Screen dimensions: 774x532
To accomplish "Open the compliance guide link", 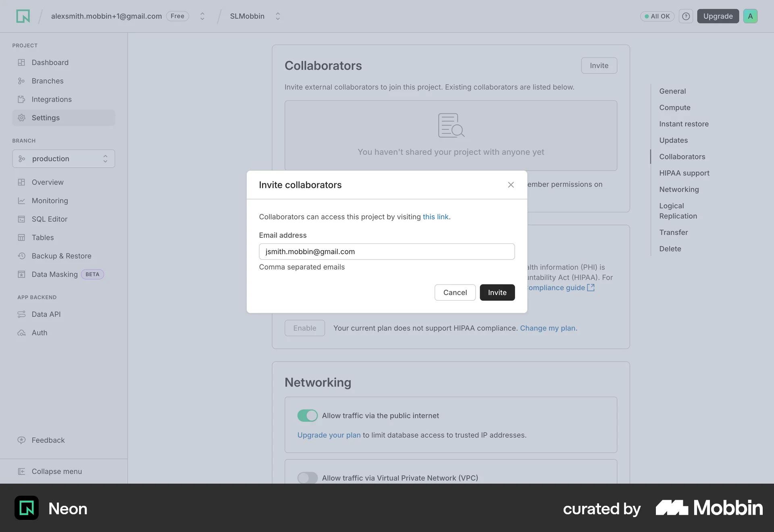I will click(556, 288).
